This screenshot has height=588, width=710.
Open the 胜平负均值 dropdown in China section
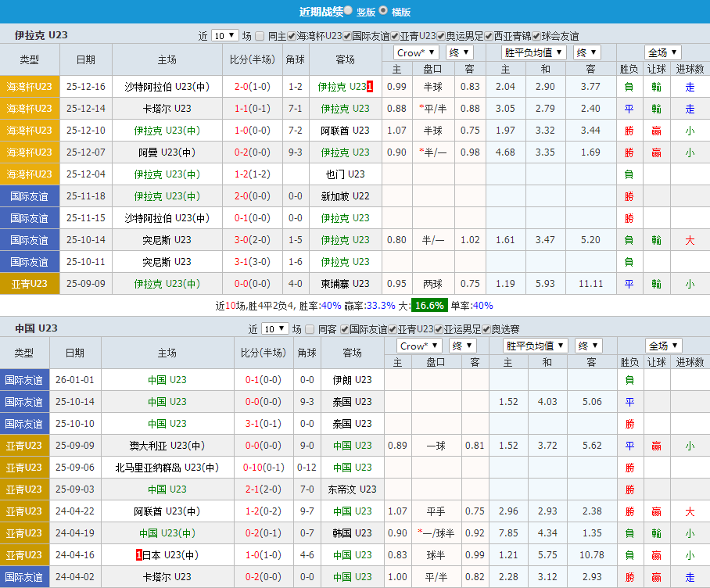tap(534, 345)
